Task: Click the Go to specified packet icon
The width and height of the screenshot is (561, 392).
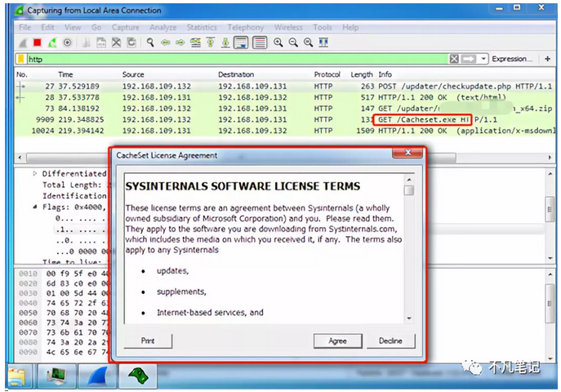Action: click(195, 42)
